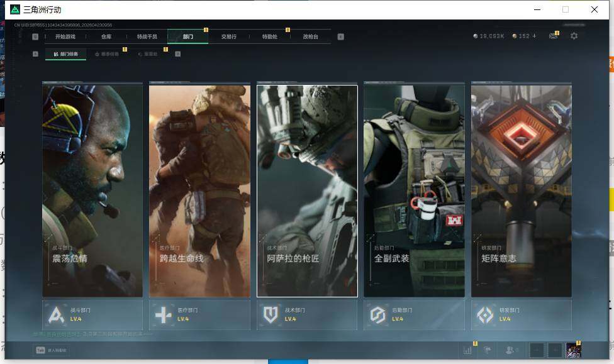Viewport: 614px width, 364px height.
Task: Open the mail envelope icon
Action: click(554, 36)
